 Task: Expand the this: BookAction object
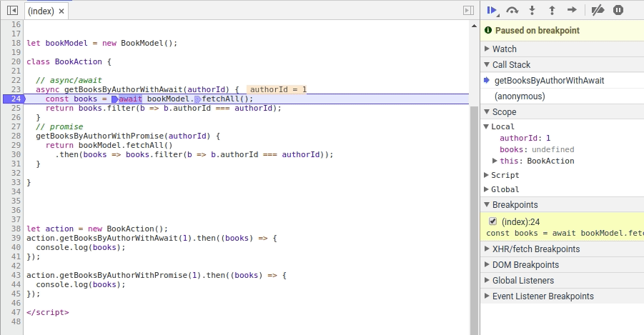click(x=495, y=161)
